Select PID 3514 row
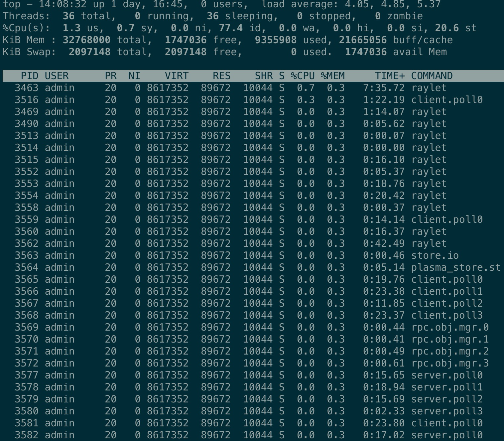 click(252, 148)
